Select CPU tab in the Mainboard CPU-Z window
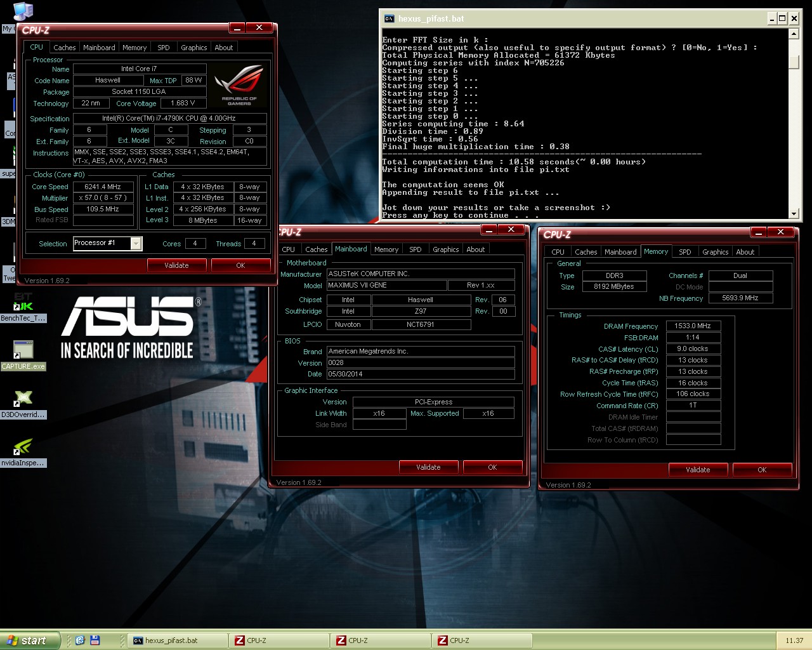 (x=289, y=249)
